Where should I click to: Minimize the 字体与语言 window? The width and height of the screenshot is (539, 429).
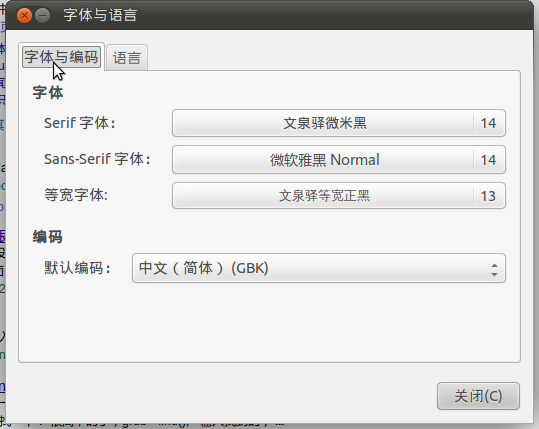(x=43, y=15)
